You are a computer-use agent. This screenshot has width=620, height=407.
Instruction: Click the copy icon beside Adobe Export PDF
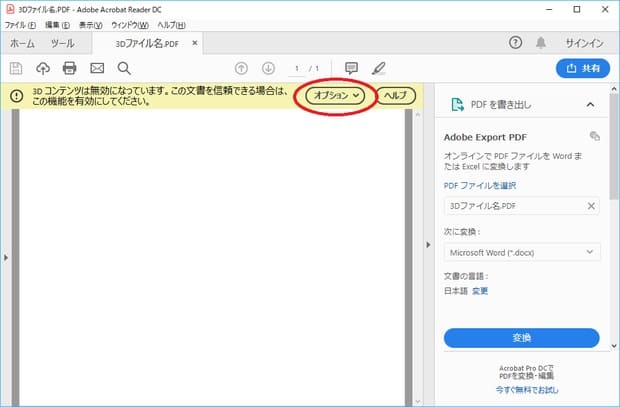pyautogui.click(x=595, y=136)
